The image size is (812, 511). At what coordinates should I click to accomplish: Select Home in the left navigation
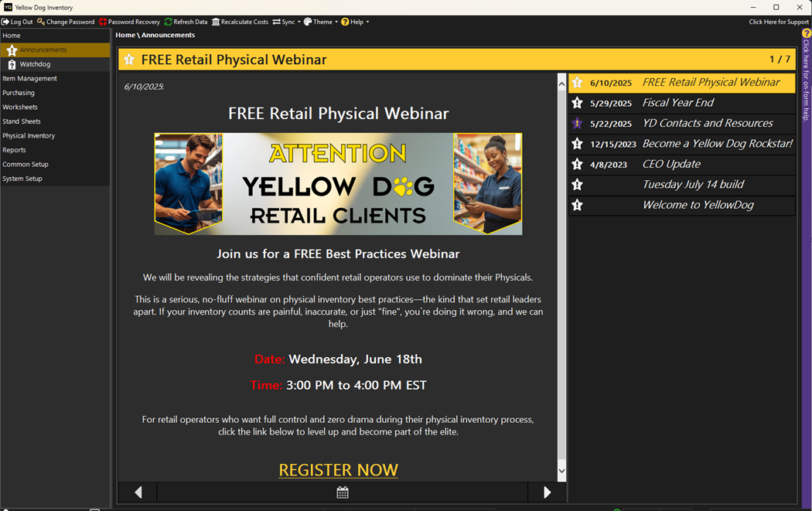[x=12, y=36]
